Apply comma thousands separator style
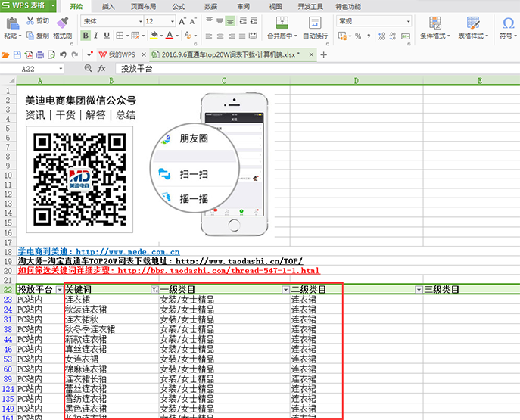520x420 pixels. [x=369, y=36]
